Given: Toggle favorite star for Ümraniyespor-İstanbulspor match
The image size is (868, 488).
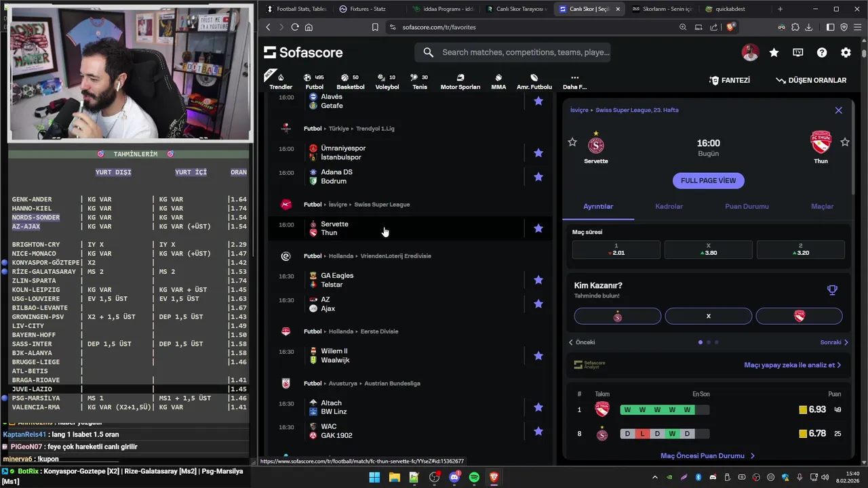Looking at the screenshot, I should pyautogui.click(x=538, y=152).
